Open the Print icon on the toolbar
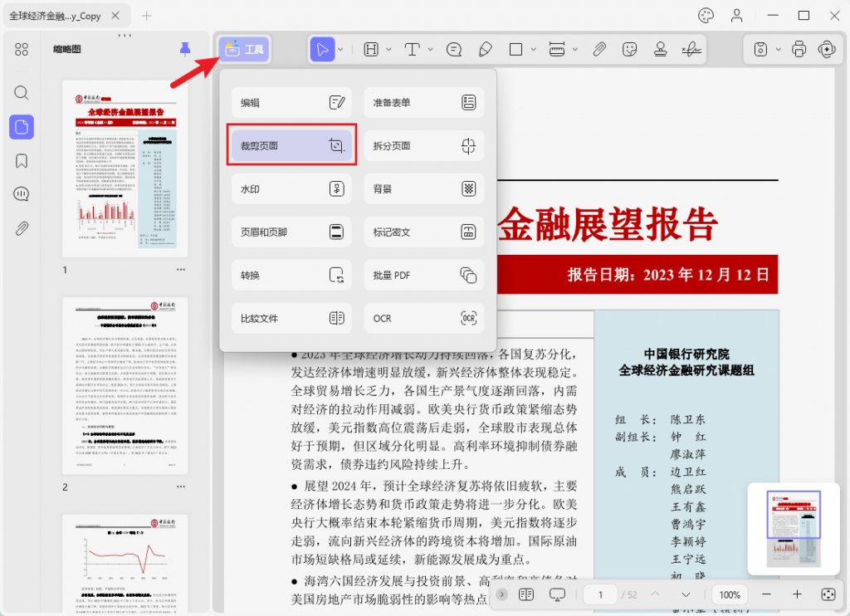Image resolution: width=850 pixels, height=616 pixels. [799, 49]
